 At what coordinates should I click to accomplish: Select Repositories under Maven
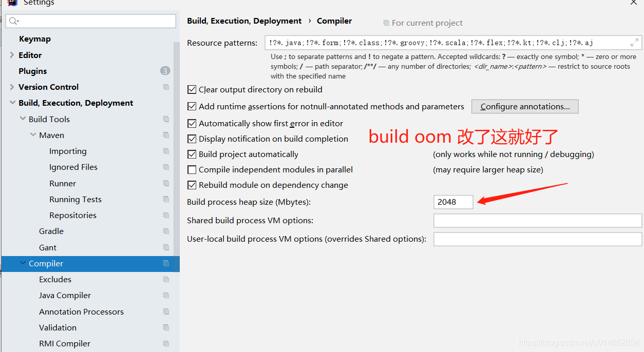point(73,216)
